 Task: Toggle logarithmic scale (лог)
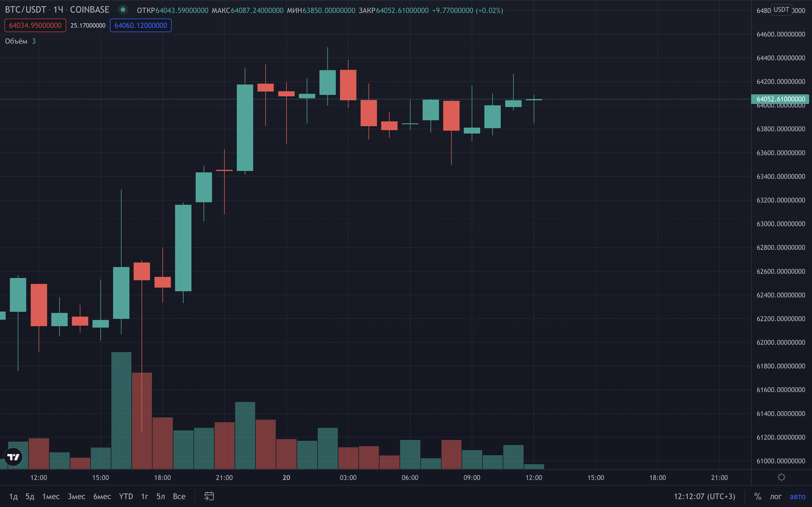[775, 496]
